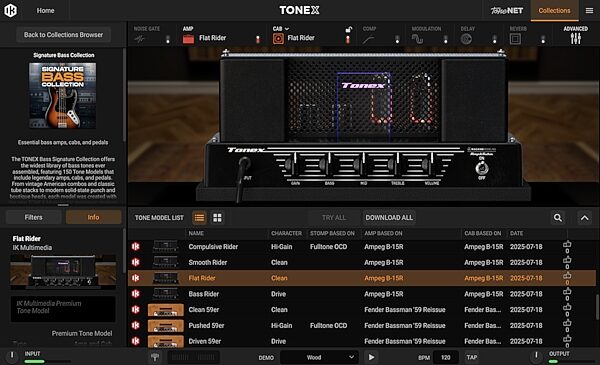
Task: Select the Cab speaker module icon
Action: [x=278, y=39]
